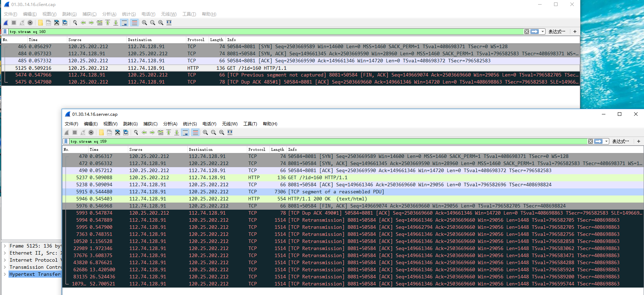The height and width of the screenshot is (295, 644).
Task: Click the find packet magnifier in server toolbar
Action: pos(136,132)
